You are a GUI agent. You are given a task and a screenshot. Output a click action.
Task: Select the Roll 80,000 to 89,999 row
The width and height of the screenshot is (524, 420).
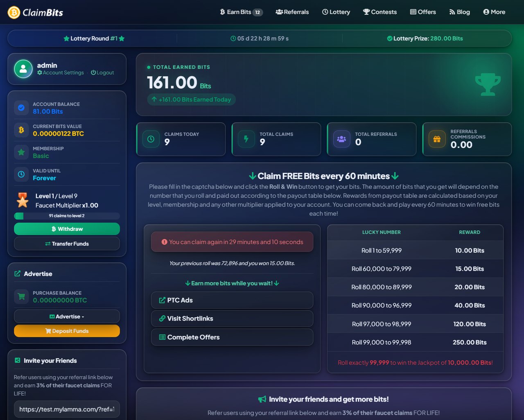coord(415,287)
